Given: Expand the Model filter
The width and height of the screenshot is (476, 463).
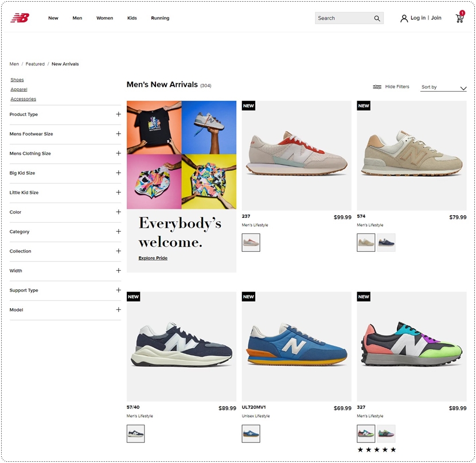Looking at the screenshot, I should [65, 310].
